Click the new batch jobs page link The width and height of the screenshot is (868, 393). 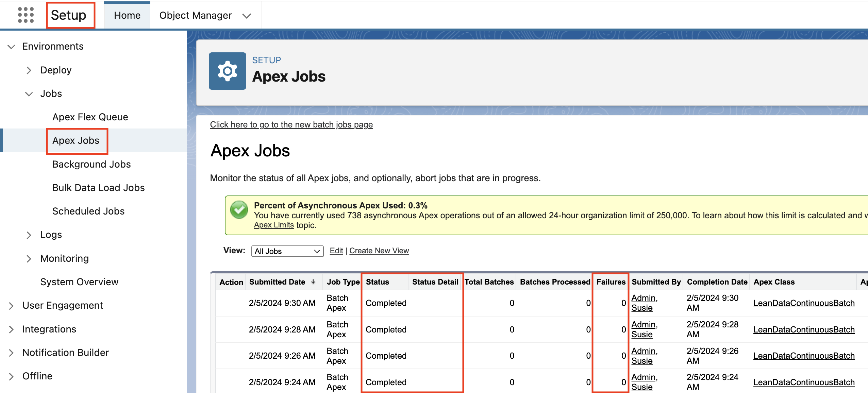pyautogui.click(x=291, y=125)
